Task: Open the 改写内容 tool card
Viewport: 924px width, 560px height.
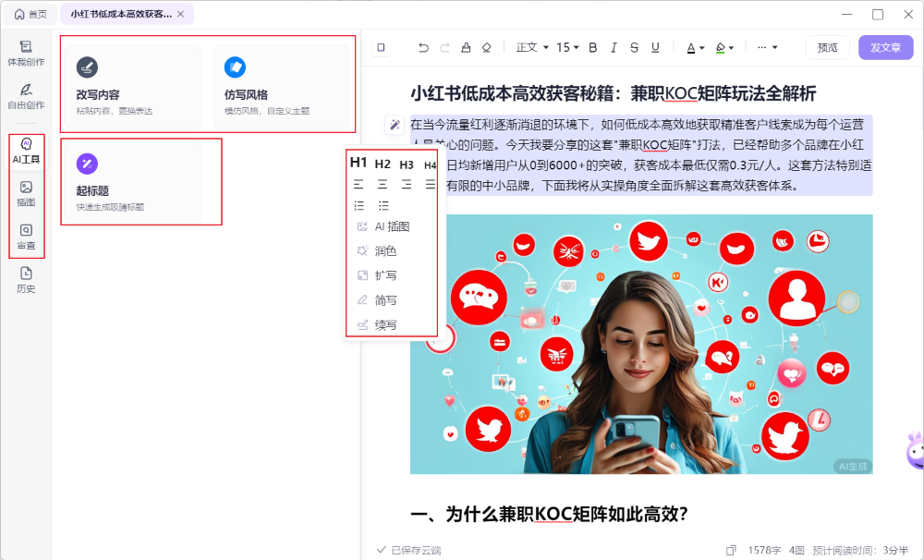Action: pyautogui.click(x=132, y=87)
